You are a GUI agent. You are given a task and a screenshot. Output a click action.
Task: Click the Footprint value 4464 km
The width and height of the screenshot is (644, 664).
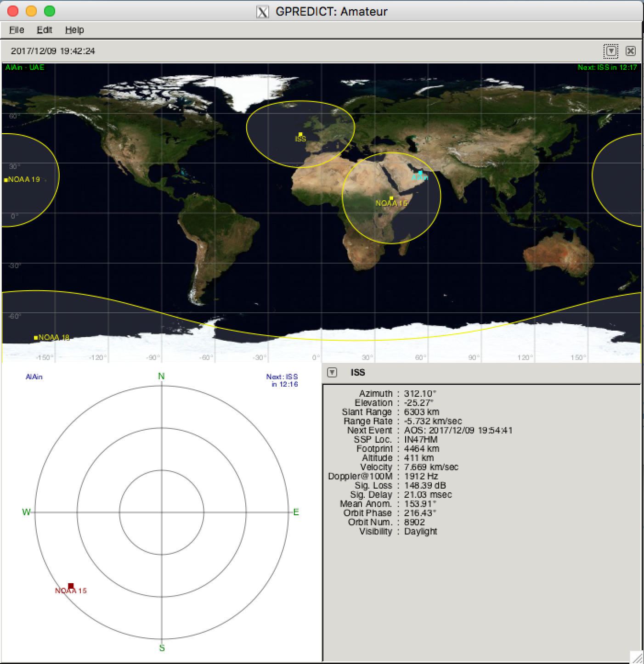pyautogui.click(x=422, y=449)
